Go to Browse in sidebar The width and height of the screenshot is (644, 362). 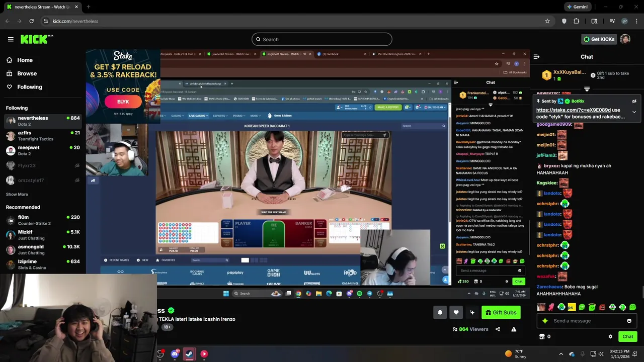22,73
